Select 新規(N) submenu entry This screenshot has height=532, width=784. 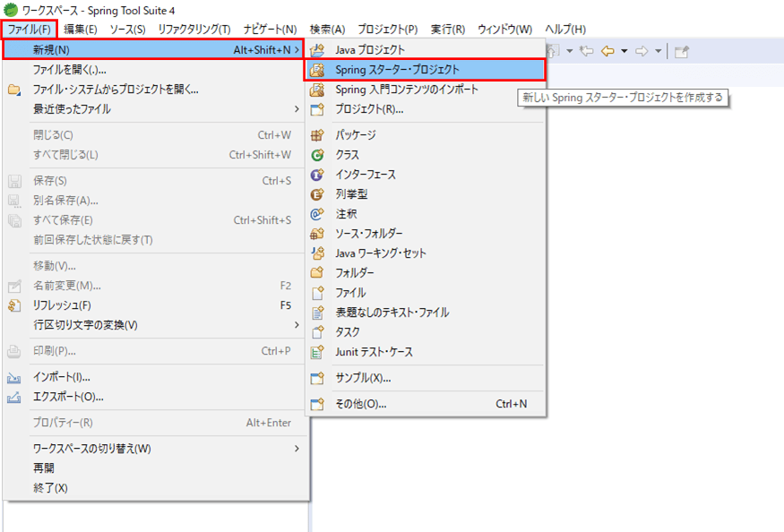tap(153, 49)
